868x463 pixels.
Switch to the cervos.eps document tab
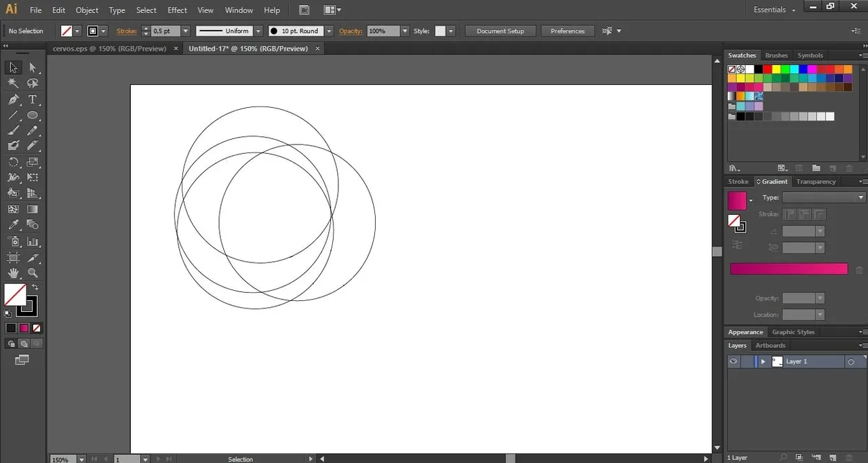109,49
